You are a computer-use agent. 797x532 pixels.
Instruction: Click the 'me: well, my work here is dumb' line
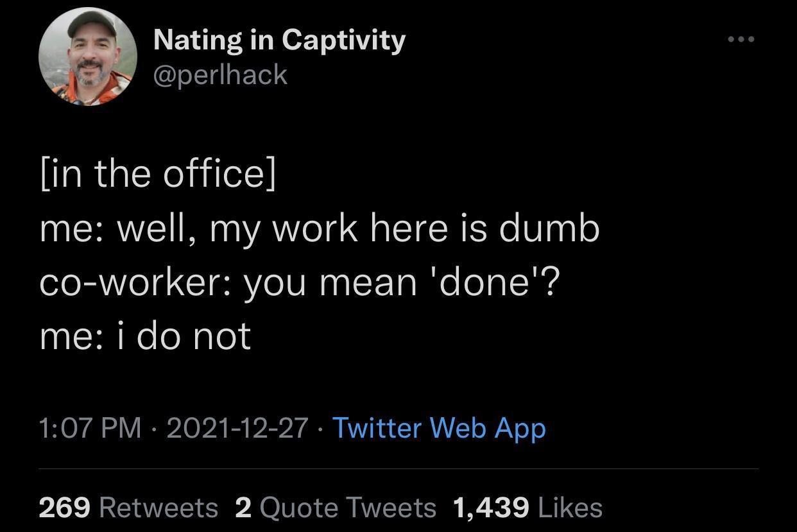(319, 227)
